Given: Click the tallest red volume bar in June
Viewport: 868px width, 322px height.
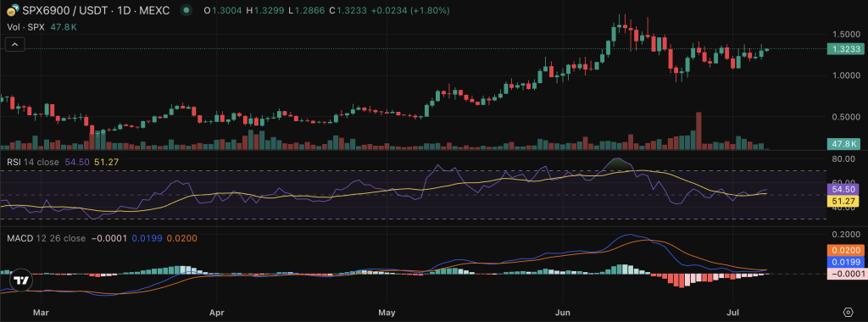Looking at the screenshot, I should tap(698, 130).
